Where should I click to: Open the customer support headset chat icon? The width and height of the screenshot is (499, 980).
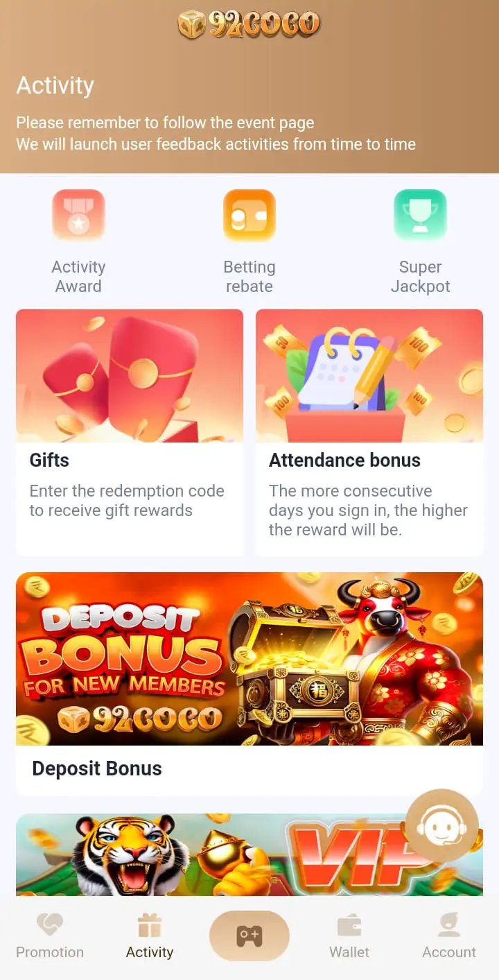pos(441,826)
